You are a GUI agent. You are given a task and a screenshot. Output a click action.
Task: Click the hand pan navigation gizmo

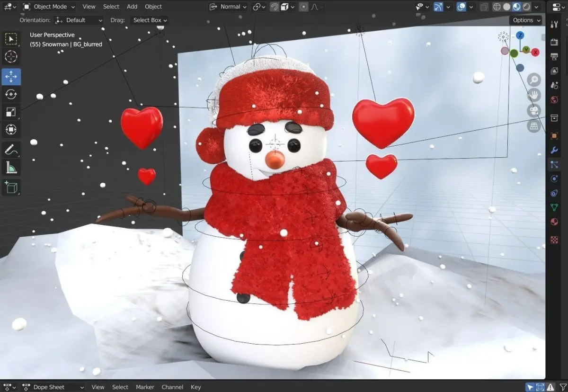click(534, 95)
